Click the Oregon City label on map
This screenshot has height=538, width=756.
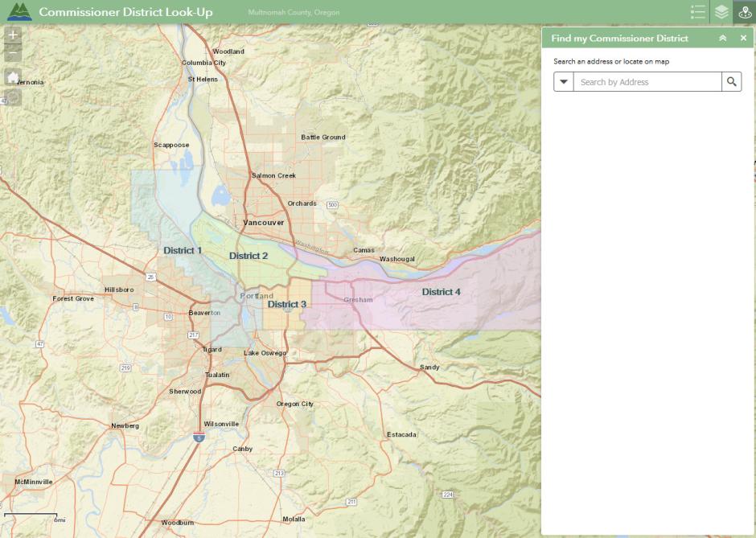click(x=294, y=404)
